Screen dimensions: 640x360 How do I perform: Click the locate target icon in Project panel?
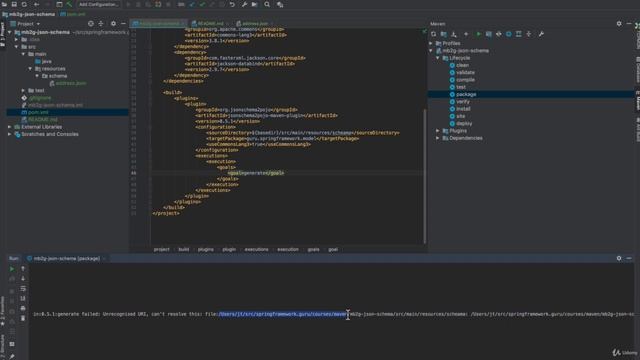pos(91,24)
